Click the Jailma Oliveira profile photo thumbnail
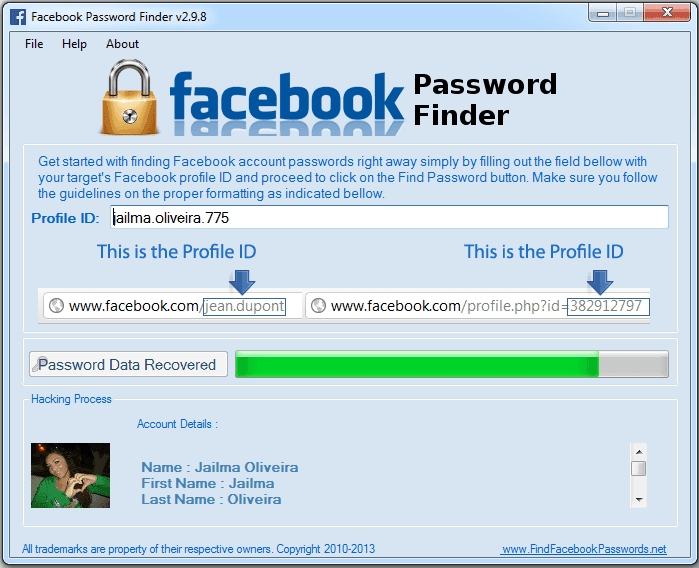 click(x=70, y=475)
